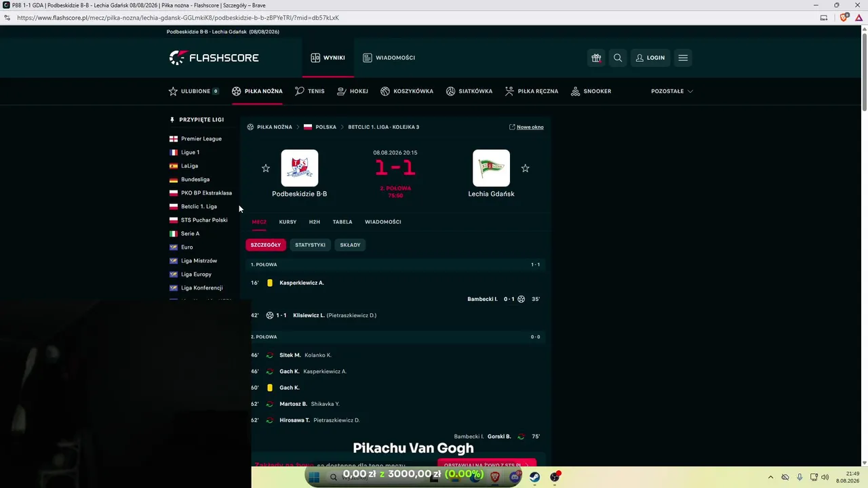Open the hamburger menu in Flashscore header
This screenshot has width=868, height=488.
pos(683,58)
